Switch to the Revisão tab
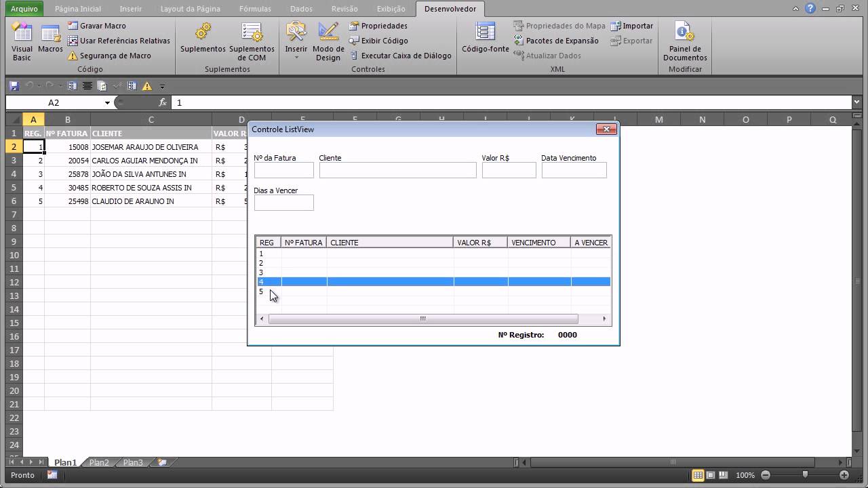The width and height of the screenshot is (868, 488). (x=344, y=9)
